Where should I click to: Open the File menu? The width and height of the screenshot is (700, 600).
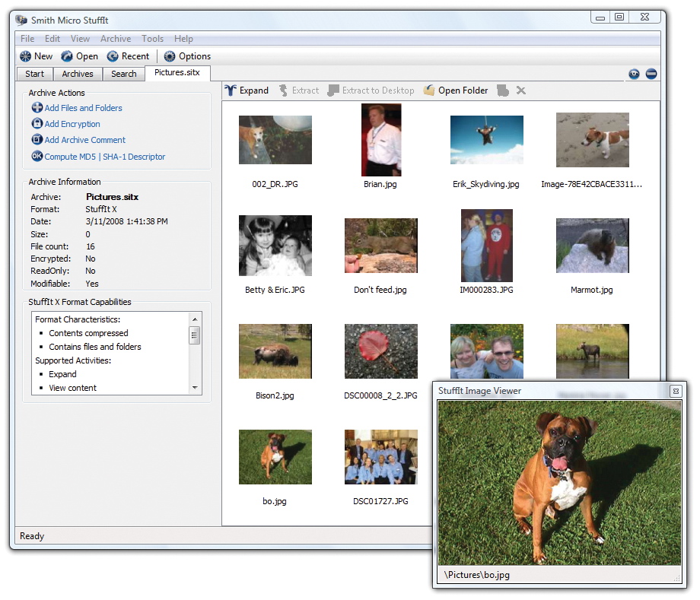27,39
